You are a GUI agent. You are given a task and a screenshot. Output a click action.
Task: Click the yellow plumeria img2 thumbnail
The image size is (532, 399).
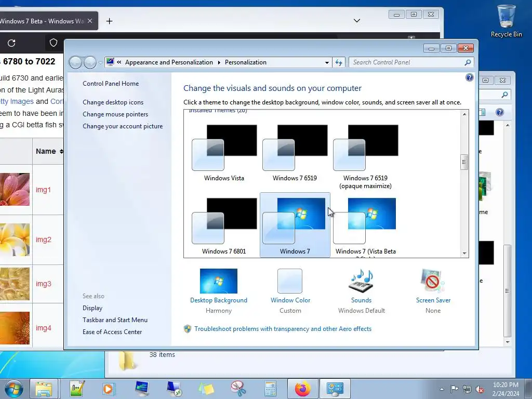[x=15, y=240]
